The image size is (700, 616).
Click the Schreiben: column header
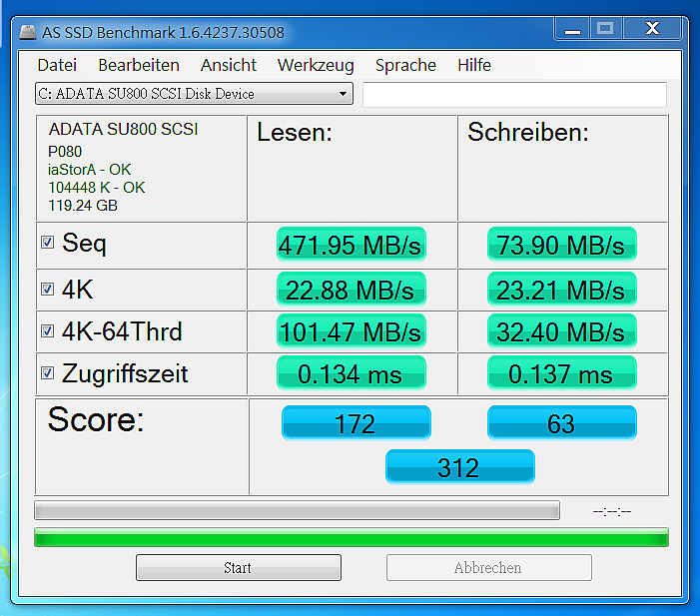point(528,133)
